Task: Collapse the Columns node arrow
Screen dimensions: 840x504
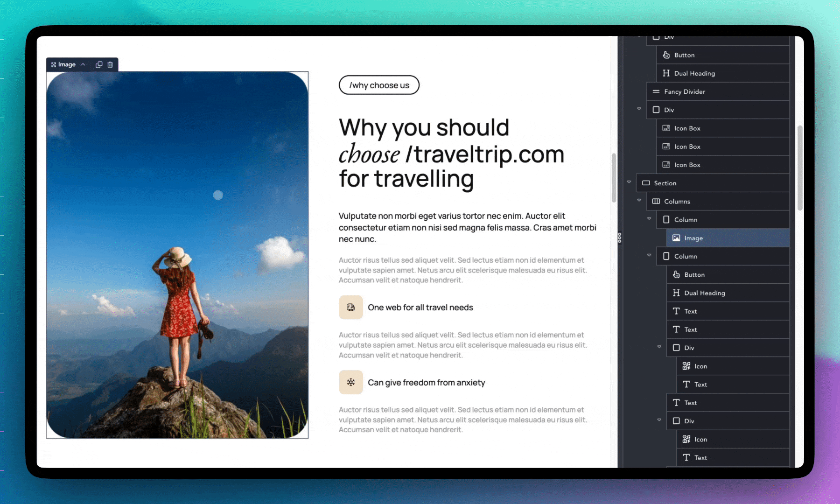Action: click(x=639, y=200)
